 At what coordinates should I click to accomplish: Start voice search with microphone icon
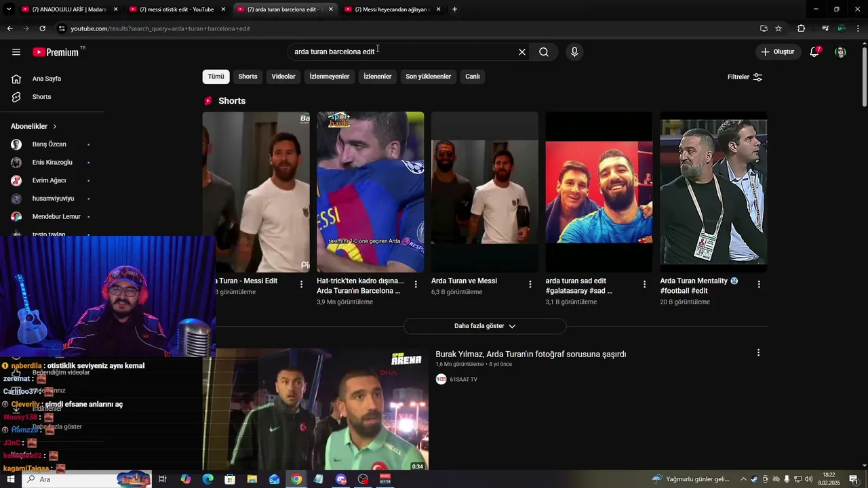[x=574, y=52]
